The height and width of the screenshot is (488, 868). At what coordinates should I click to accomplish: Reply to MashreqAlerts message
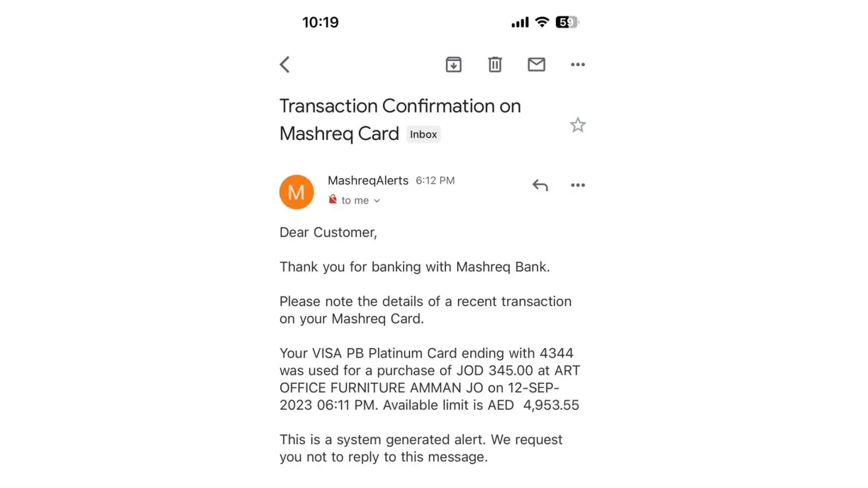click(x=540, y=185)
